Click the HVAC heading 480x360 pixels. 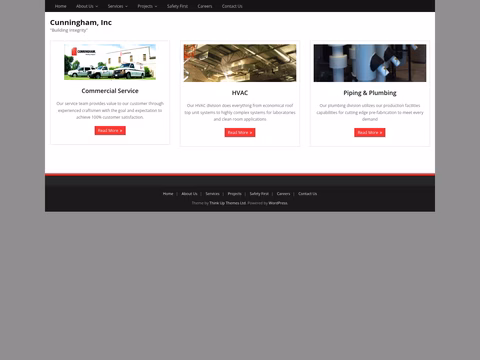tap(240, 93)
